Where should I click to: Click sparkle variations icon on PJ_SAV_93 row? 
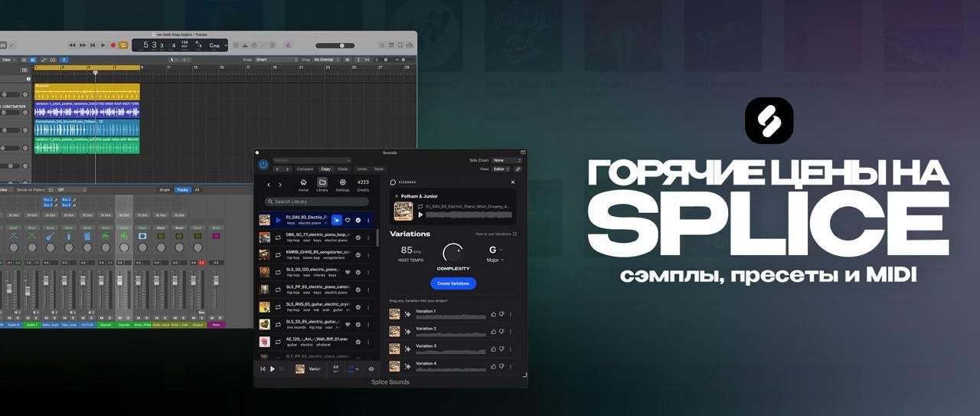[336, 220]
